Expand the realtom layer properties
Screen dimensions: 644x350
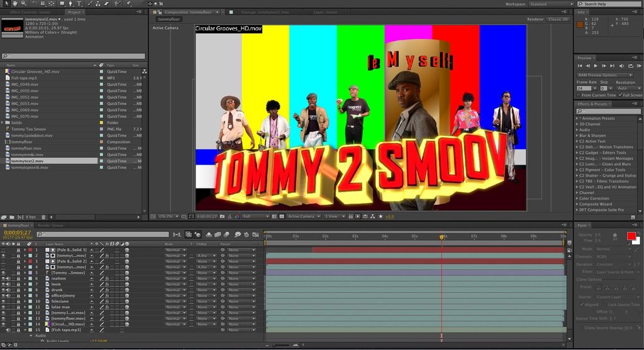click(25, 278)
